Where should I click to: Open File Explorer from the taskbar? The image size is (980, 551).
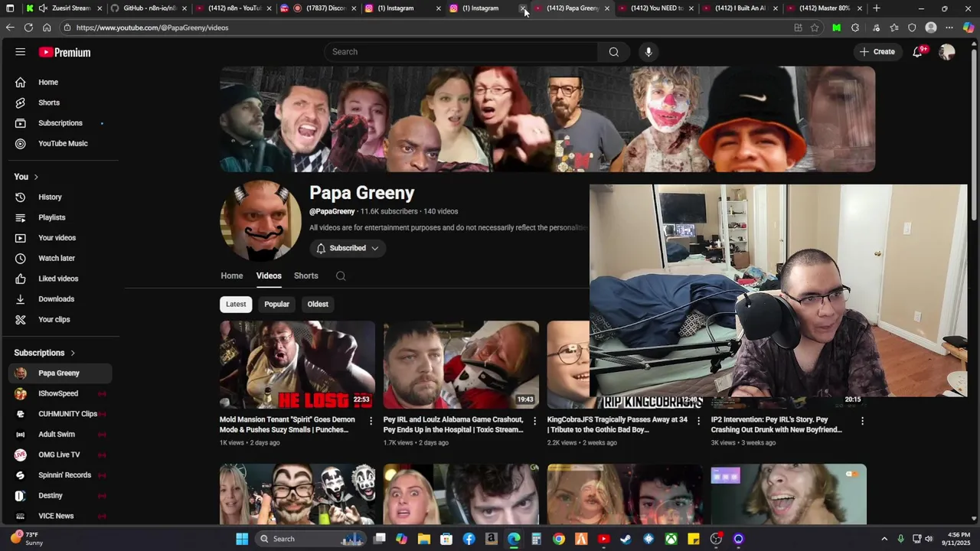point(424,539)
